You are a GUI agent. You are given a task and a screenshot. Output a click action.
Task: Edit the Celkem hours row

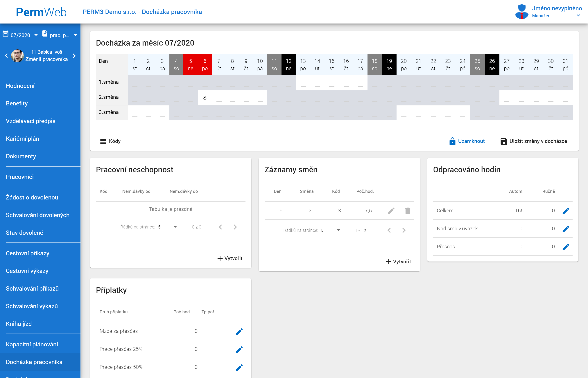(566, 211)
